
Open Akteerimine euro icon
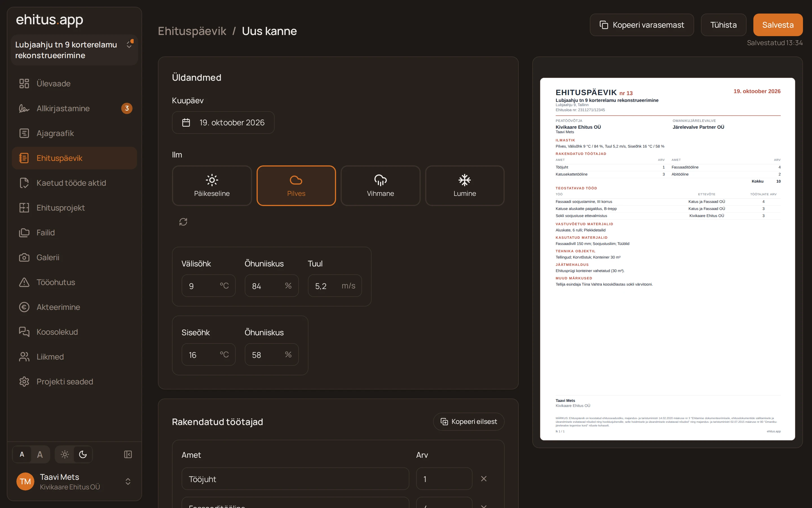coord(24,307)
